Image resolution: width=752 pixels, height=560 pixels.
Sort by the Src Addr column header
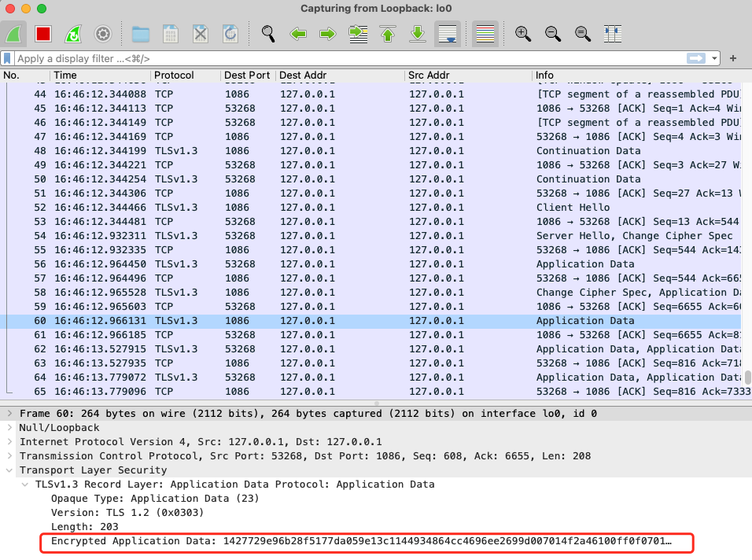(x=468, y=76)
